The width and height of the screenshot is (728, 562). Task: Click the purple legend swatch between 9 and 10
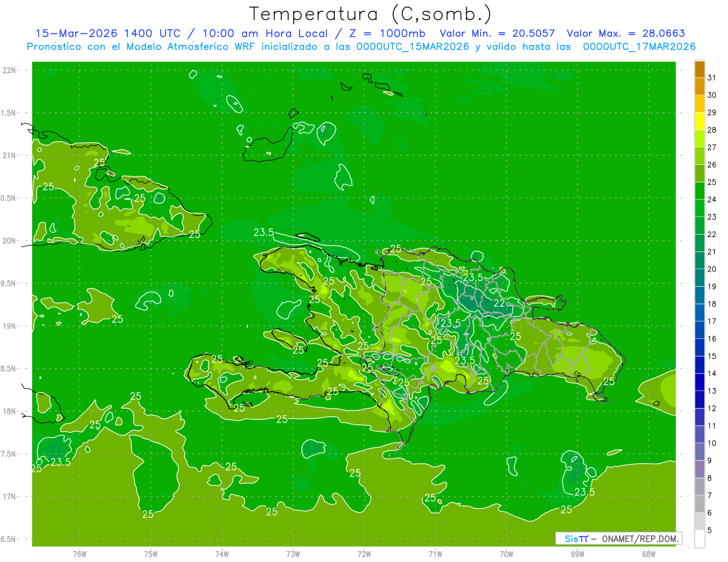(699, 452)
